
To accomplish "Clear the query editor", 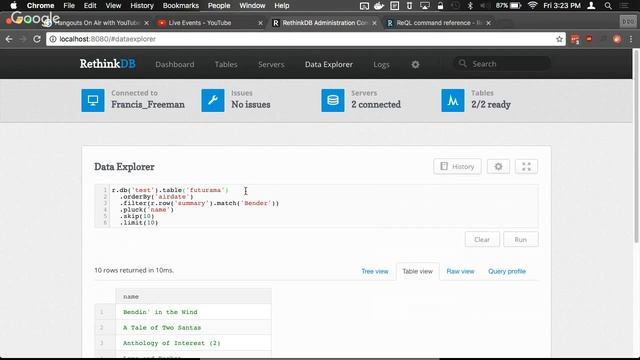I will pos(482,240).
